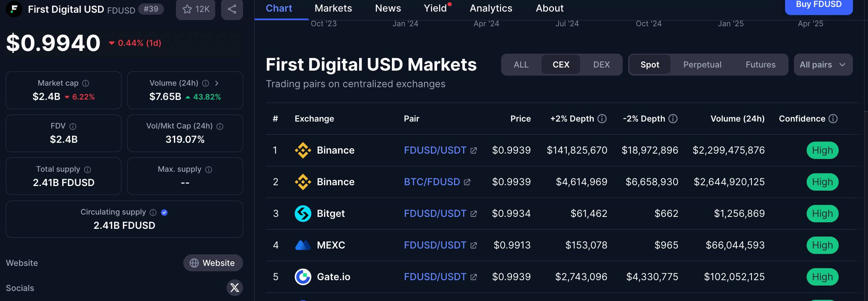The height and width of the screenshot is (301, 868).
Task: Open the All pairs dropdown
Action: point(823,65)
